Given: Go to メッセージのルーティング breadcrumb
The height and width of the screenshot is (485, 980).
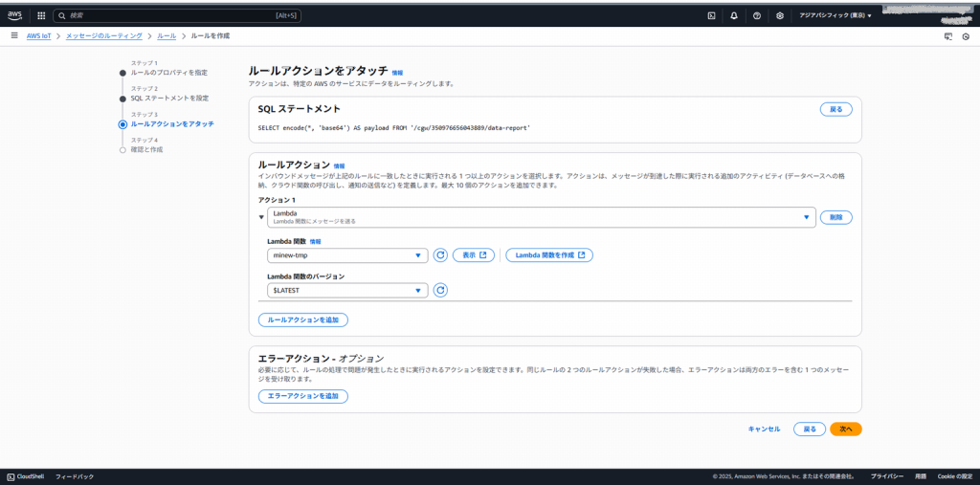Looking at the screenshot, I should (x=103, y=35).
